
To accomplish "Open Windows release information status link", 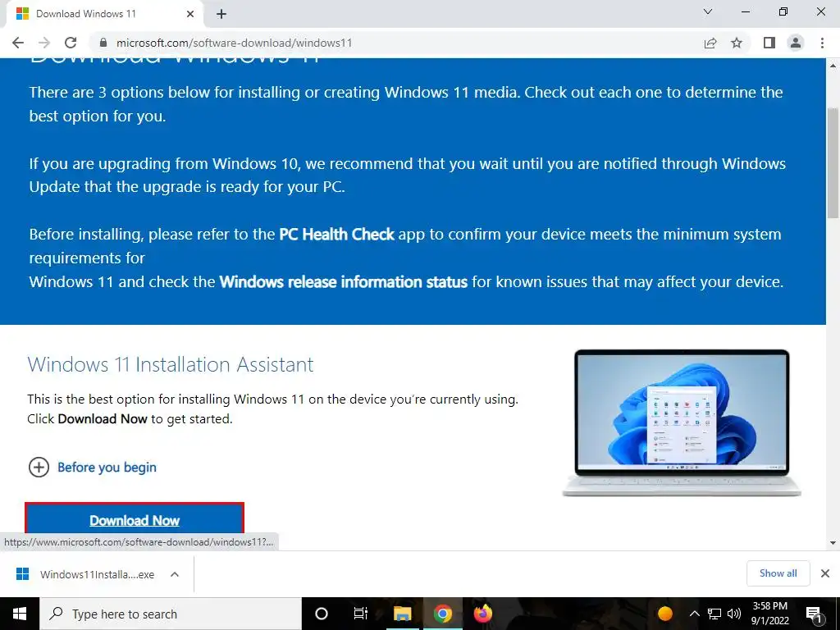I will [344, 282].
